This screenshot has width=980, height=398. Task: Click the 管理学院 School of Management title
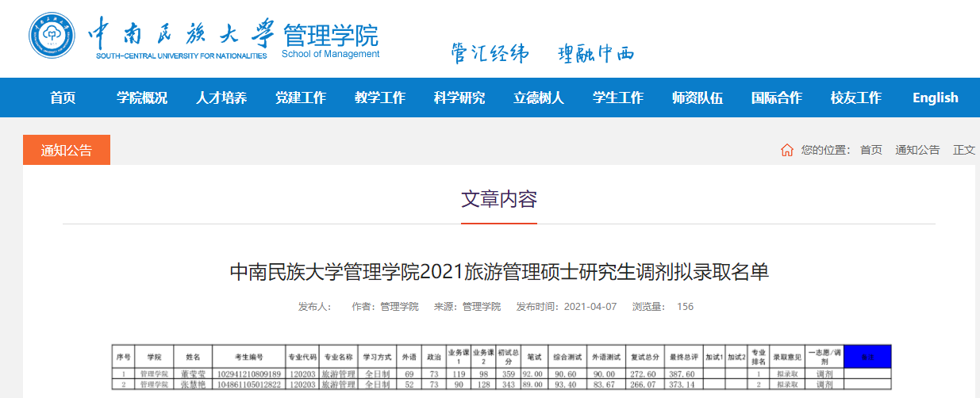click(x=330, y=41)
